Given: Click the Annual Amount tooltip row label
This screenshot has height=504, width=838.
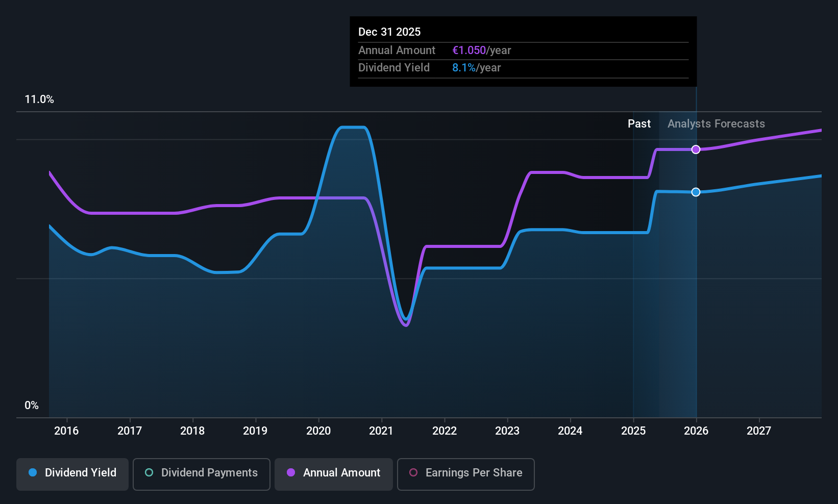Looking at the screenshot, I should 397,50.
